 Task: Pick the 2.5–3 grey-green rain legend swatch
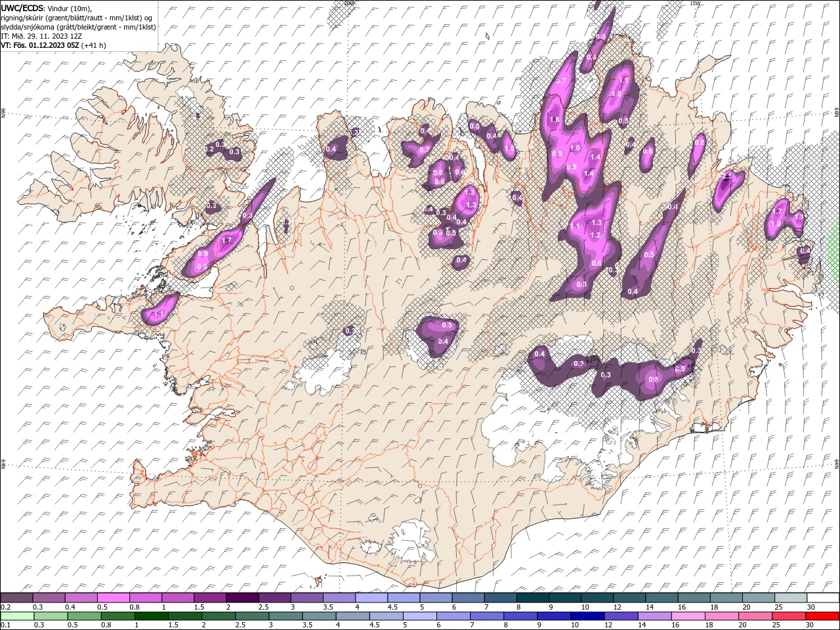click(252, 616)
